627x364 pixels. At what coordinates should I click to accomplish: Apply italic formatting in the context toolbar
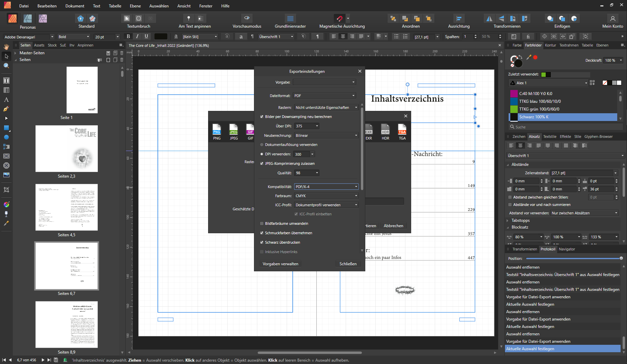tap(137, 36)
